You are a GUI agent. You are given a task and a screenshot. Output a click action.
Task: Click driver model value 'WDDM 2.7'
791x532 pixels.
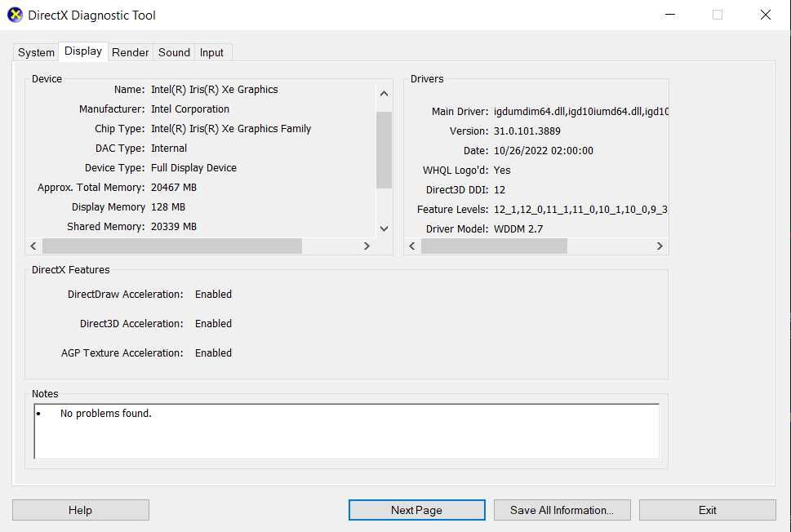pos(518,229)
